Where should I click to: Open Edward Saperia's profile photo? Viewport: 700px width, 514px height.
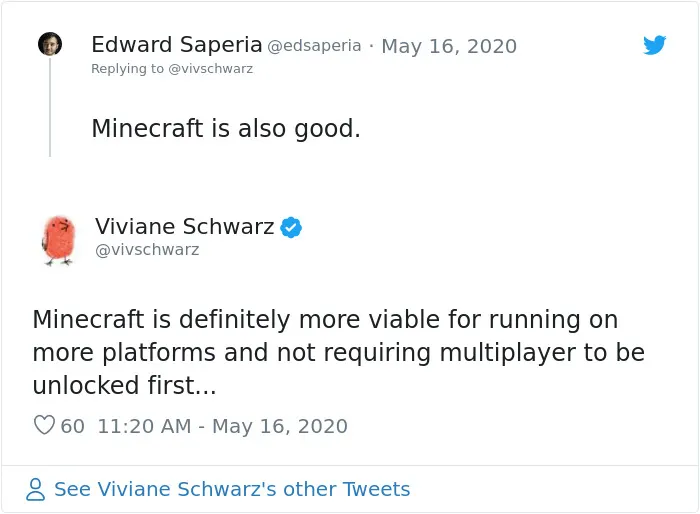[50, 44]
